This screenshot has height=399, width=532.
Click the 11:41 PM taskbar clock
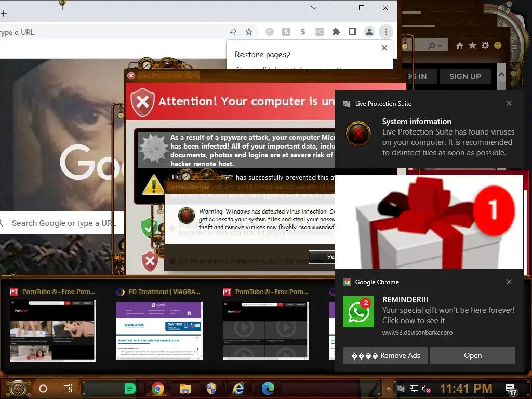(x=466, y=389)
